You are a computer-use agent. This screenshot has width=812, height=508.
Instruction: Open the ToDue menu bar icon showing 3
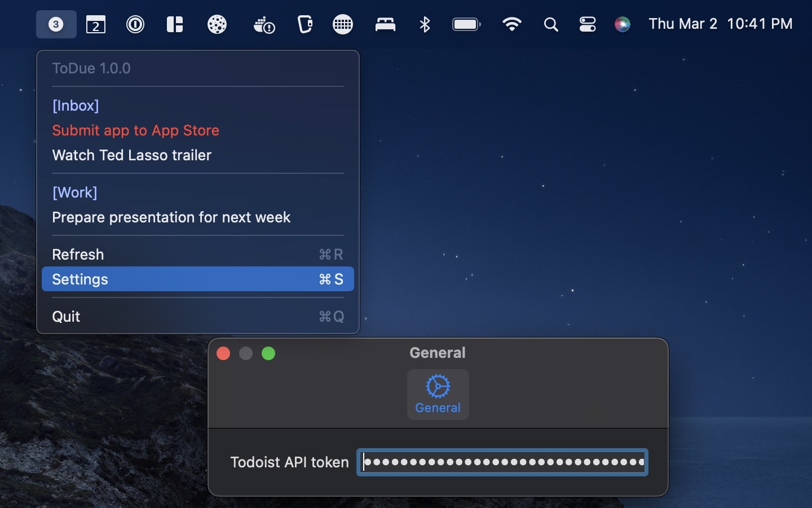point(56,24)
